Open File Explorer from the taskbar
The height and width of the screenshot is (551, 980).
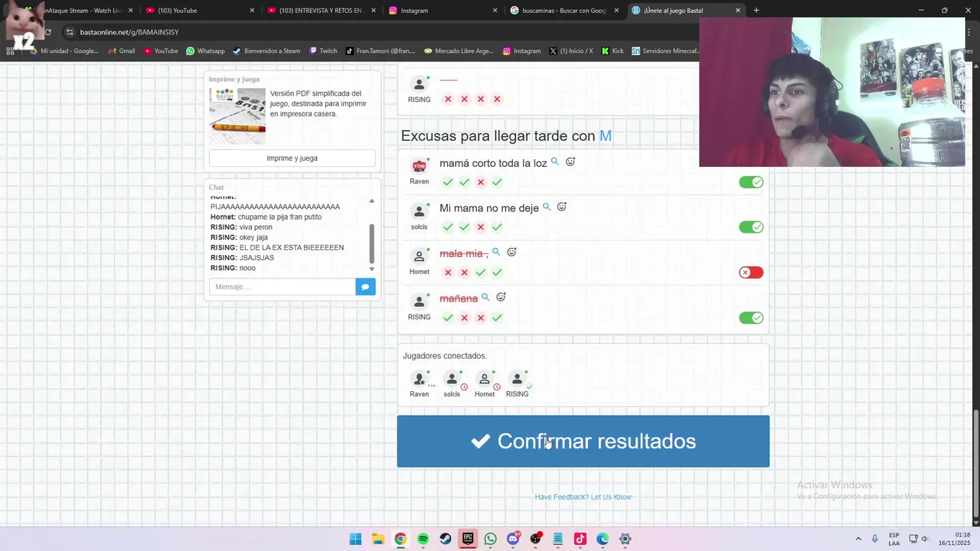(377, 539)
